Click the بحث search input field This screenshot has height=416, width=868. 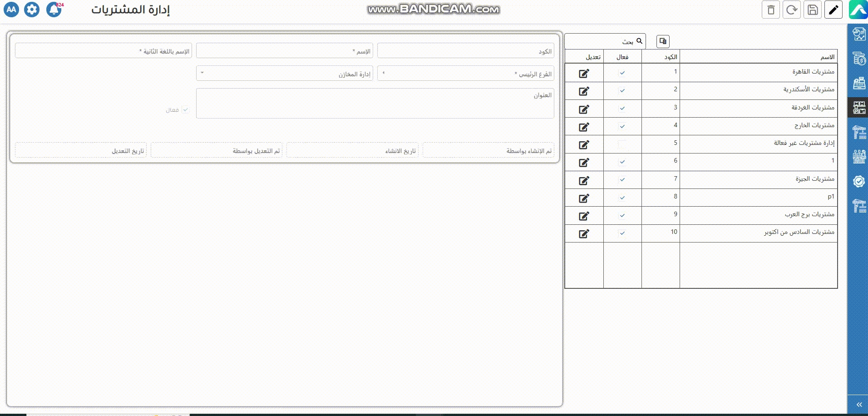(599, 41)
